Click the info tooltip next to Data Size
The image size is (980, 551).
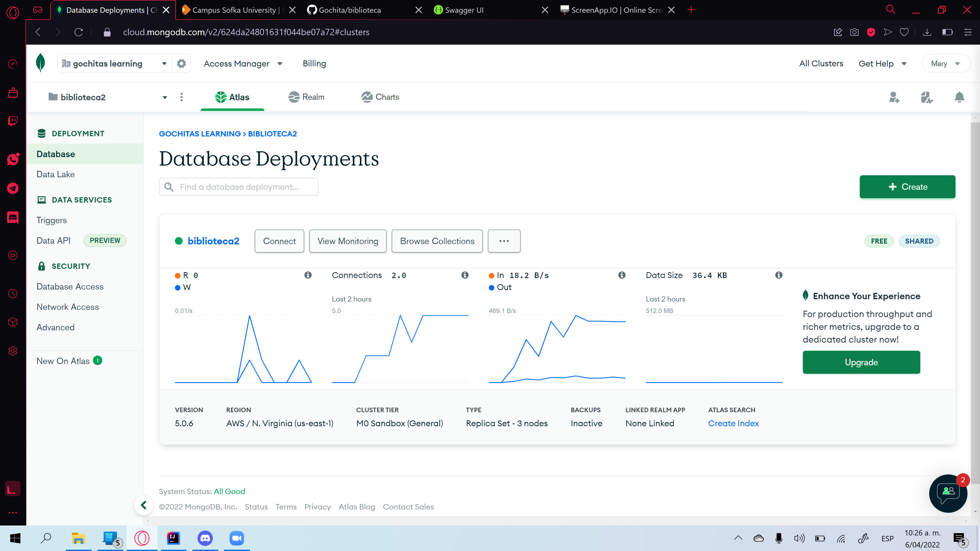(779, 275)
